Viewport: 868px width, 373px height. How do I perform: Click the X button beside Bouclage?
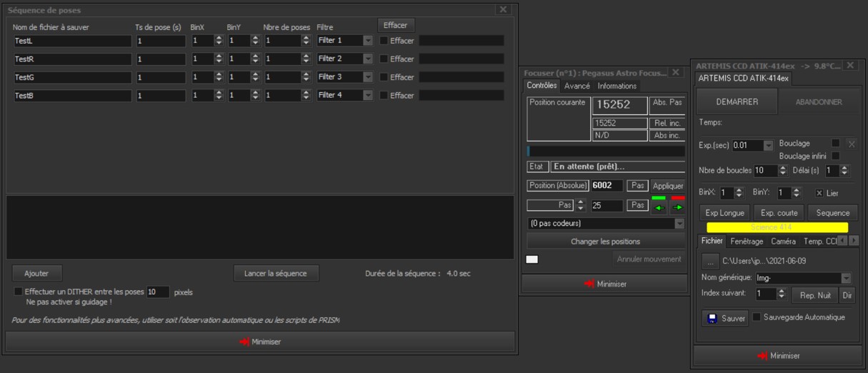[851, 144]
